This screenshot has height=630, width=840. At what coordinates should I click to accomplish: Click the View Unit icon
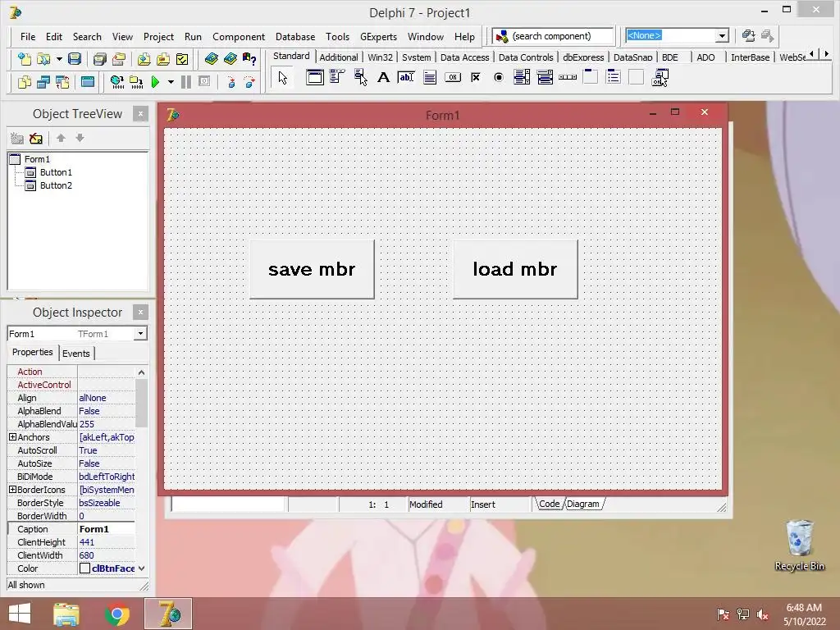click(24, 82)
